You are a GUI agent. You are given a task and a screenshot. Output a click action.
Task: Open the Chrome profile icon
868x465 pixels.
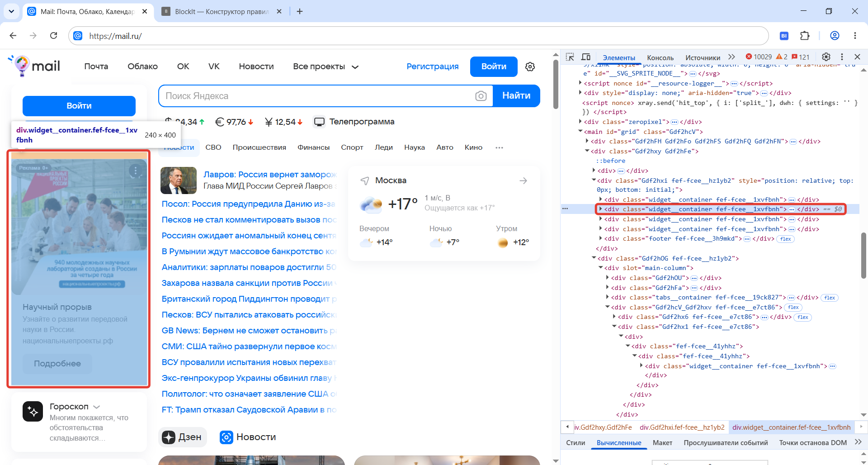coord(835,36)
